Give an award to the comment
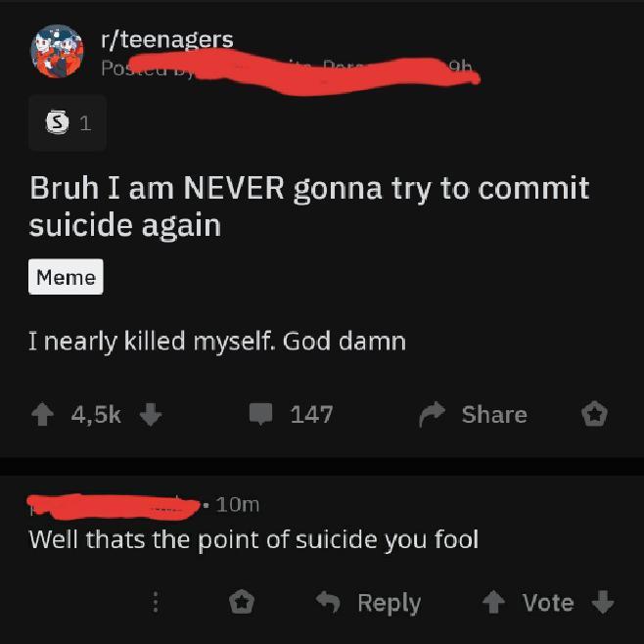Image resolution: width=644 pixels, height=644 pixels. 242,602
